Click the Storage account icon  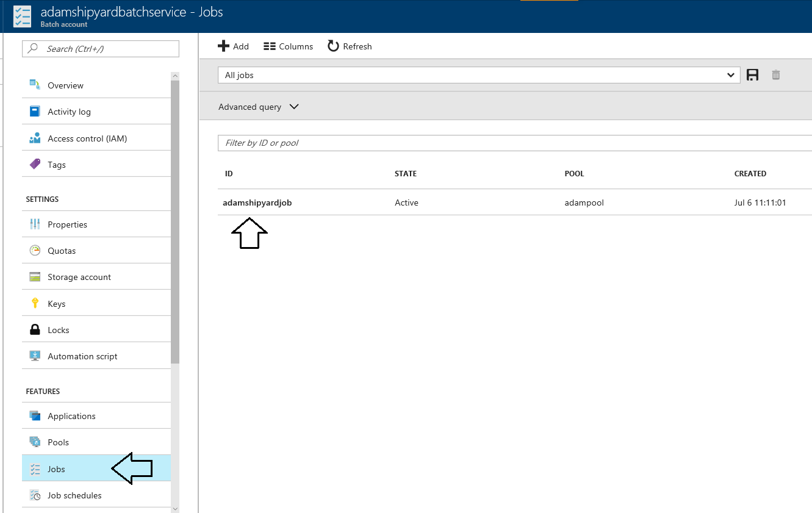pos(35,276)
